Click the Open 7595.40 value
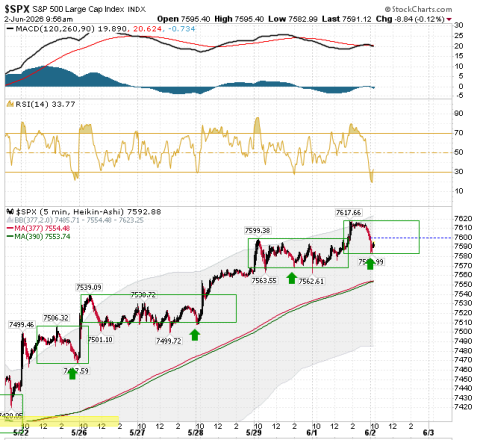Image resolution: width=480 pixels, height=440 pixels. click(x=183, y=19)
